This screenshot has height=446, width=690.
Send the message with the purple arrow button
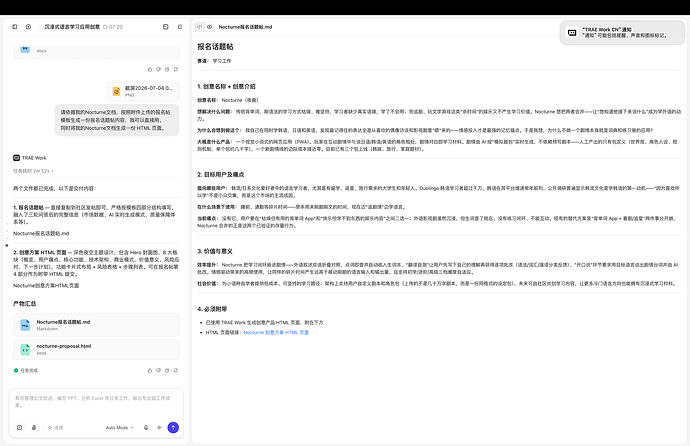click(x=173, y=428)
